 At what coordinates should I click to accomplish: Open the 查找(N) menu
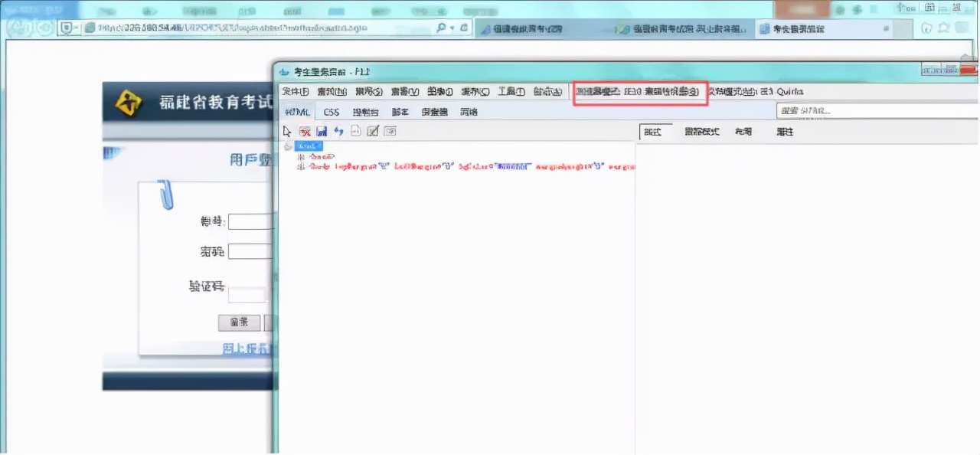point(332,92)
